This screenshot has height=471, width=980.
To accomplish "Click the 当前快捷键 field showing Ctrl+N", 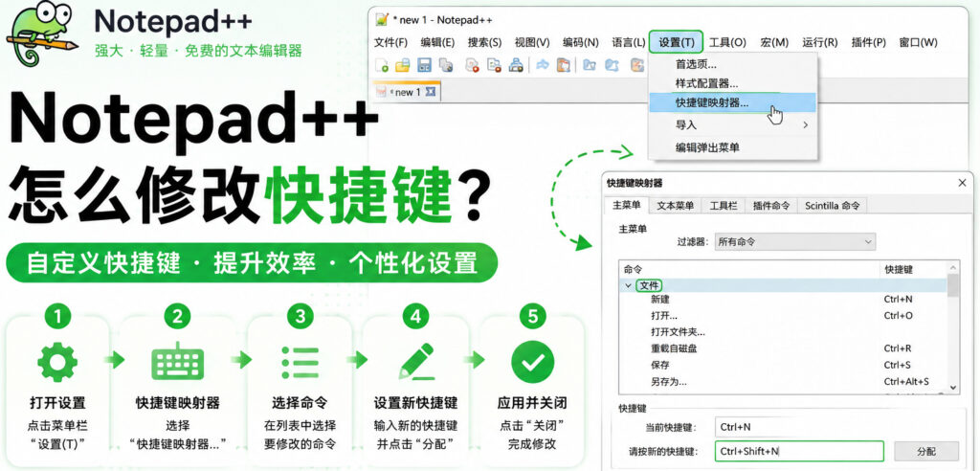I will click(x=798, y=427).
